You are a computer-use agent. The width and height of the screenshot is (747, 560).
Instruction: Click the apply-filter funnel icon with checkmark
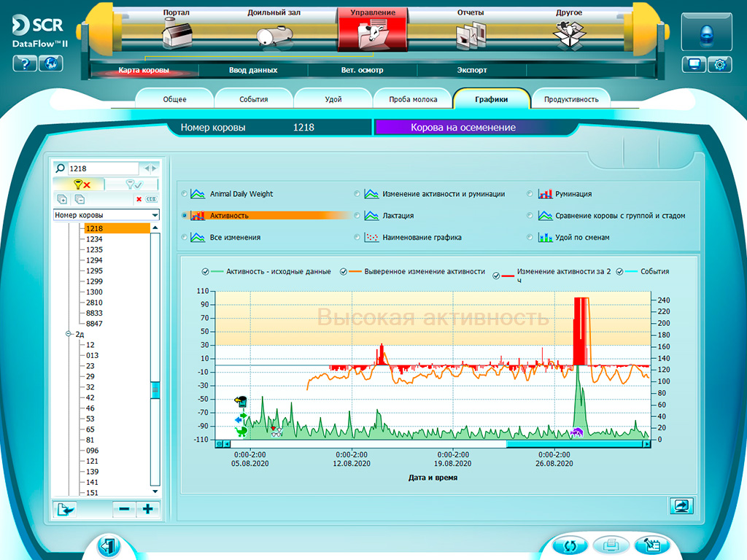tap(133, 184)
